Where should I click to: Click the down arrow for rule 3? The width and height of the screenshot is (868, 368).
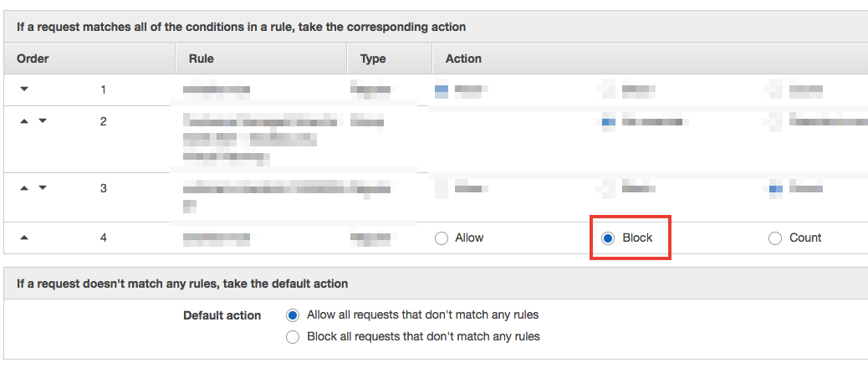43,188
